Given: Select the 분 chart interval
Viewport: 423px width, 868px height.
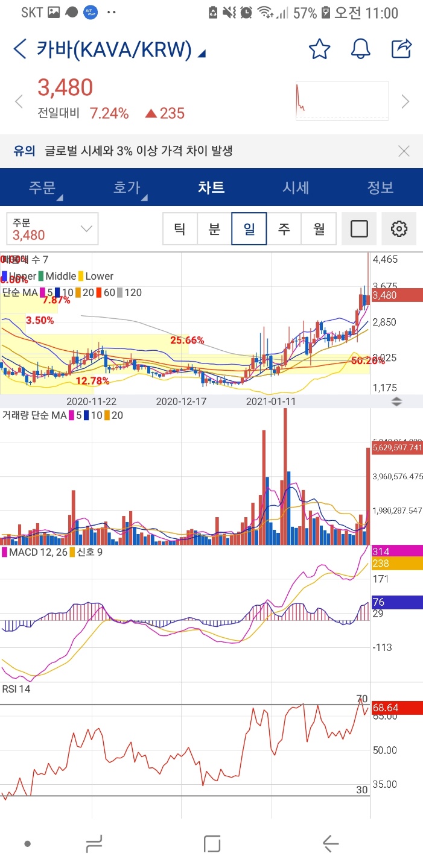Looking at the screenshot, I should [214, 229].
